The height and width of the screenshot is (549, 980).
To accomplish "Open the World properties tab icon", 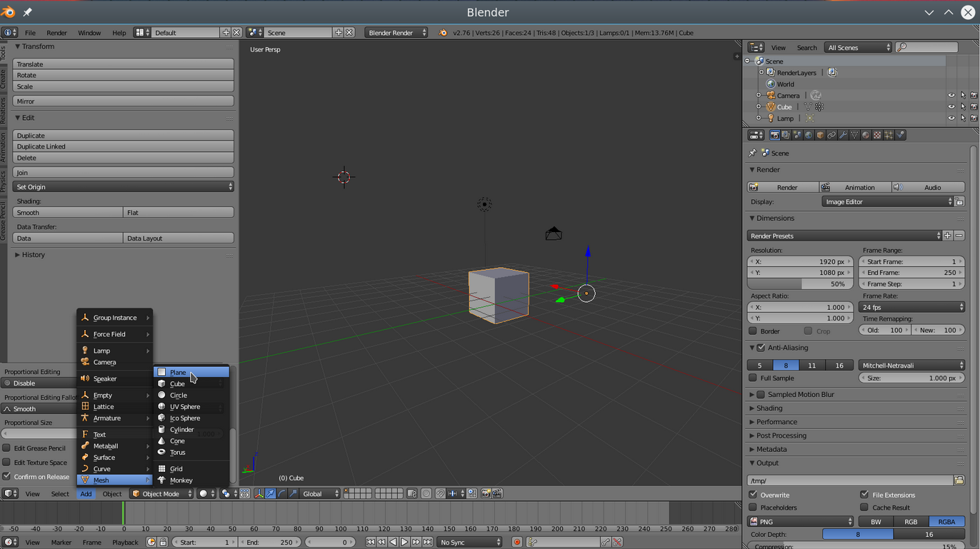I will (x=809, y=135).
